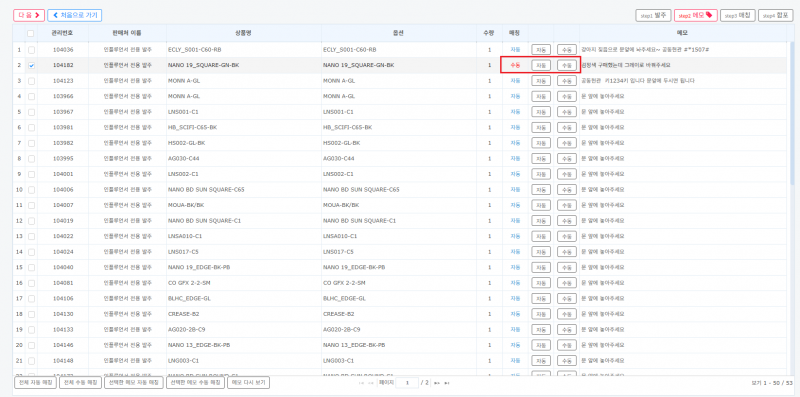Screen dimensions: 800x397
Task: Go to the next page in pager
Action: tap(437, 383)
